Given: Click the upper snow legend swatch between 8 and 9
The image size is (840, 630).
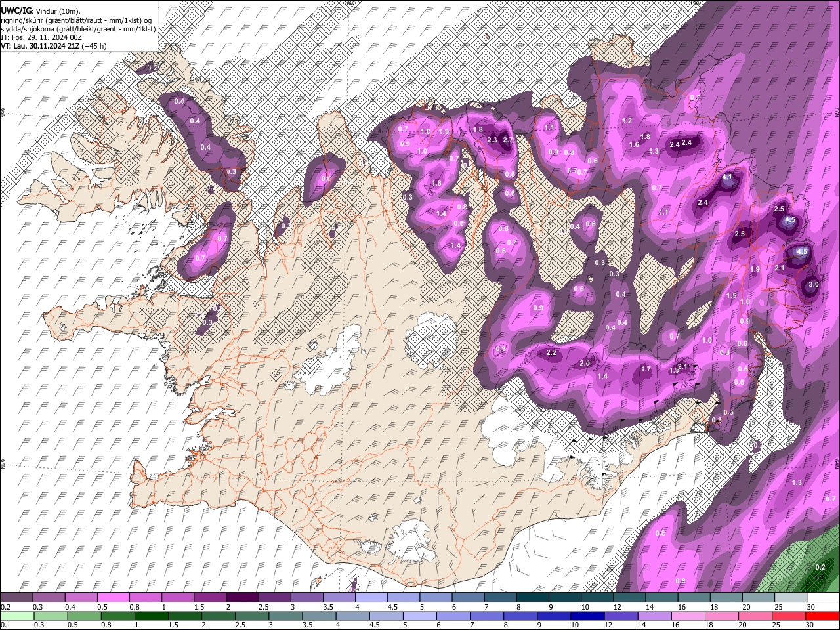Looking at the screenshot, I should 534,598.
